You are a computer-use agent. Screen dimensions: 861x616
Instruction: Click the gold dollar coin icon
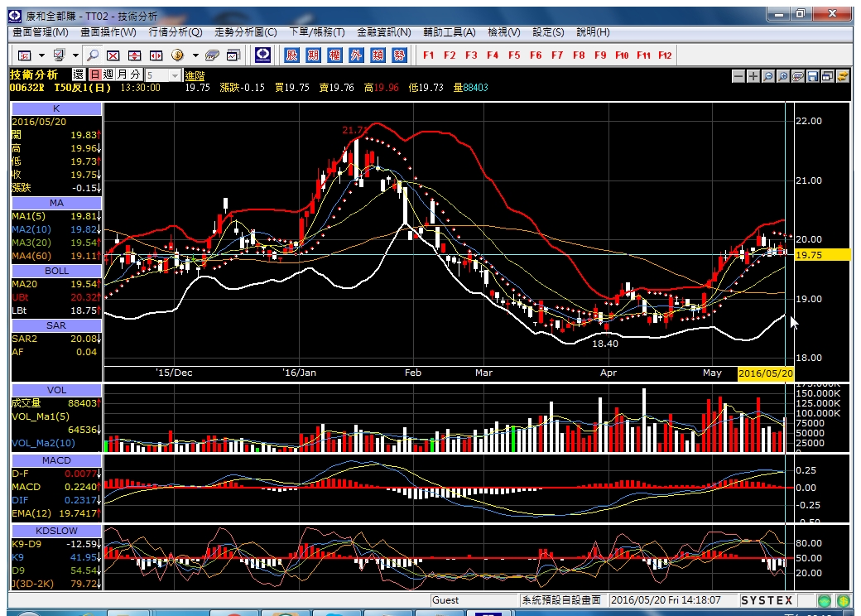point(177,55)
